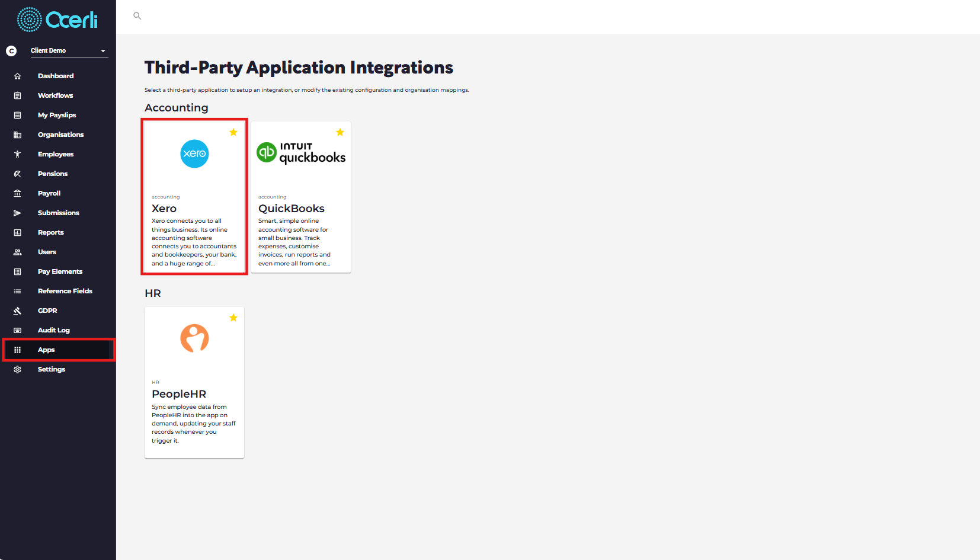Go to Submissions in sidebar
980x560 pixels.
click(x=59, y=213)
